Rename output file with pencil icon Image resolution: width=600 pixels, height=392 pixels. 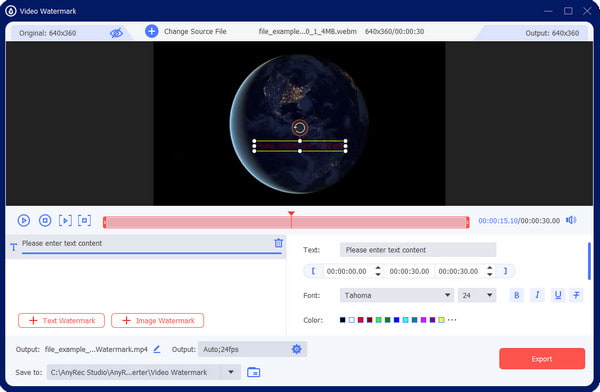click(157, 349)
